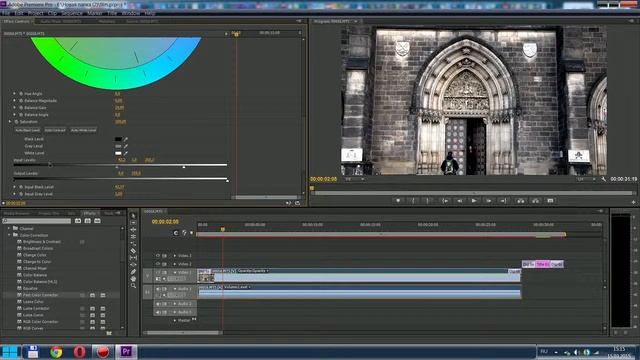Pick Black Level with its eyedropper
This screenshot has height=360, width=640.
[126, 139]
